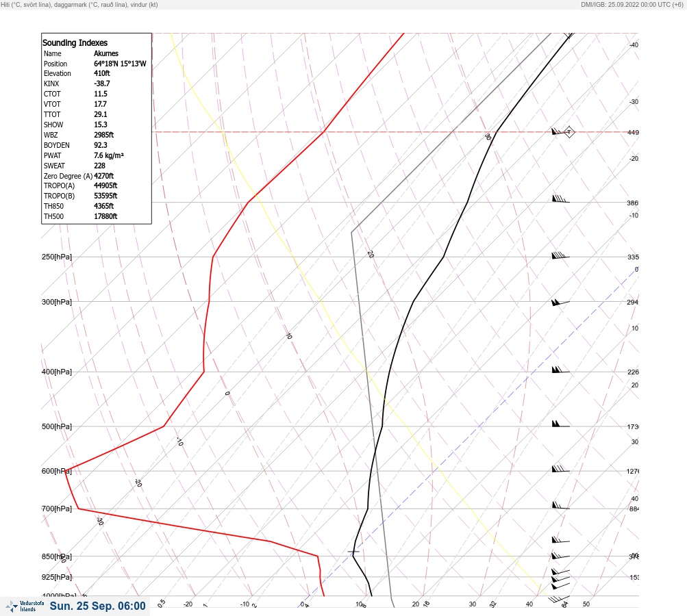Click the BOYDEN value '92.3'
This screenshot has height=616, width=687.
[100, 145]
